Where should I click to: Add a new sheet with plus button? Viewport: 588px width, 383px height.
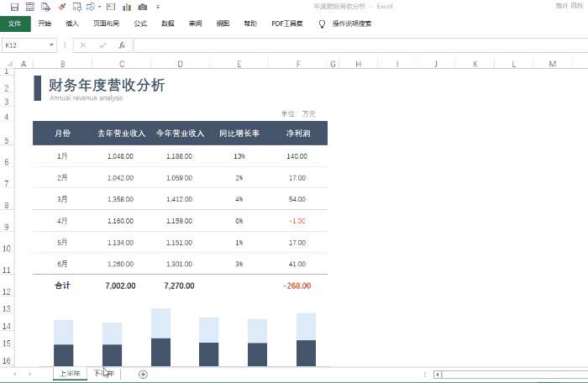coord(143,374)
